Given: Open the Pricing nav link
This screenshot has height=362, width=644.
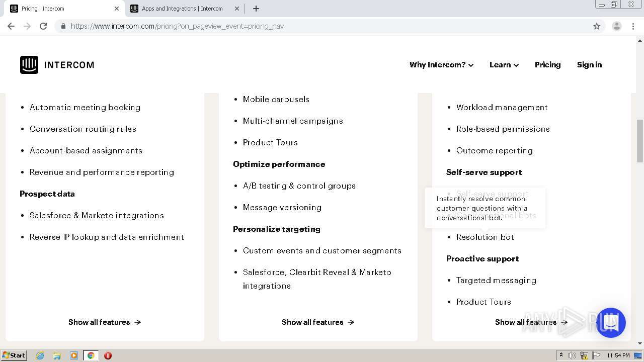Looking at the screenshot, I should pyautogui.click(x=547, y=65).
